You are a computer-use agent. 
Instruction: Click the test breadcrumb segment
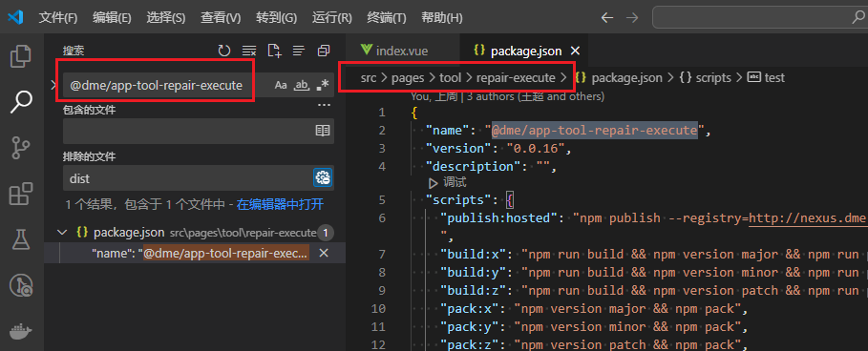766,78
